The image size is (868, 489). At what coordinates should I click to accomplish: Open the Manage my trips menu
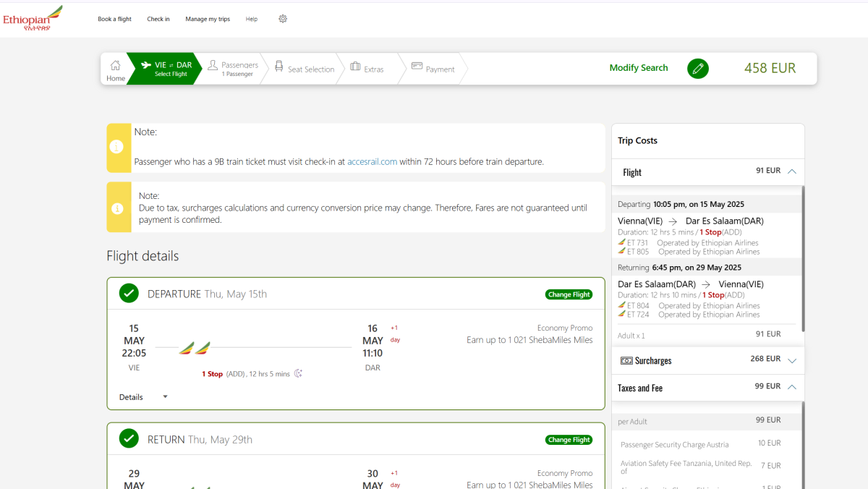(x=208, y=20)
